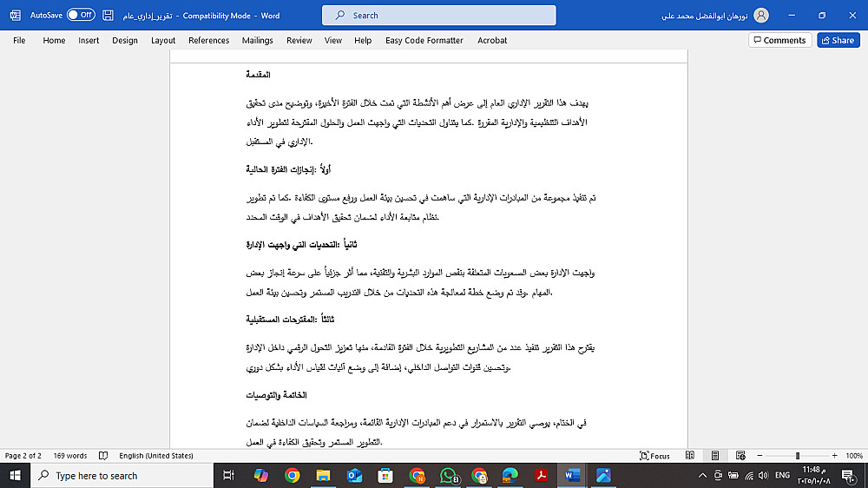Click the volume speaker tray icon
The image size is (868, 488).
coord(764,475)
